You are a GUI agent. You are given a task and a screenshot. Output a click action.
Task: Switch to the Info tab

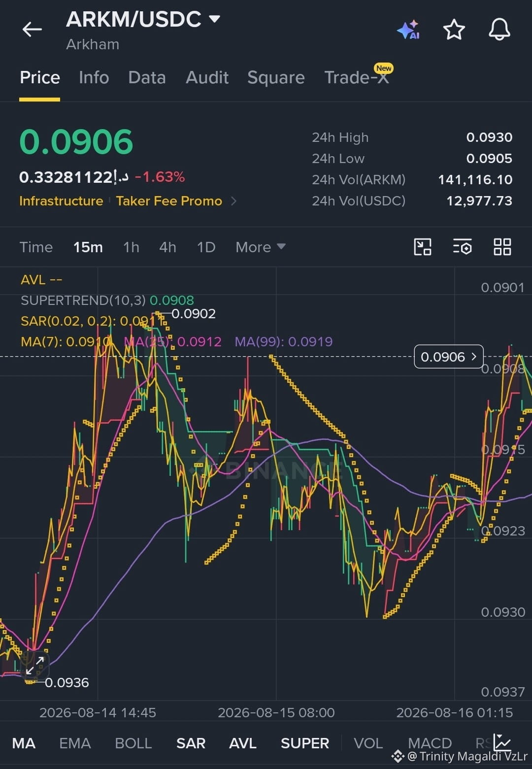(x=94, y=77)
